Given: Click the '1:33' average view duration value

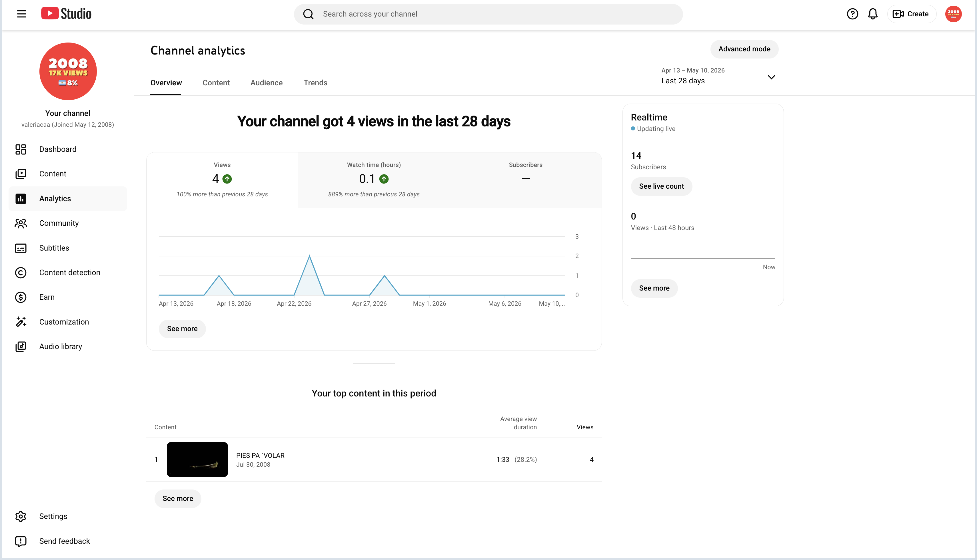Looking at the screenshot, I should click(502, 460).
